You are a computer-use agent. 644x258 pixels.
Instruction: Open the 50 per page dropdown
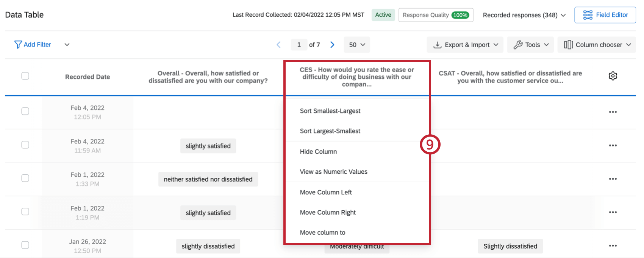tap(357, 45)
